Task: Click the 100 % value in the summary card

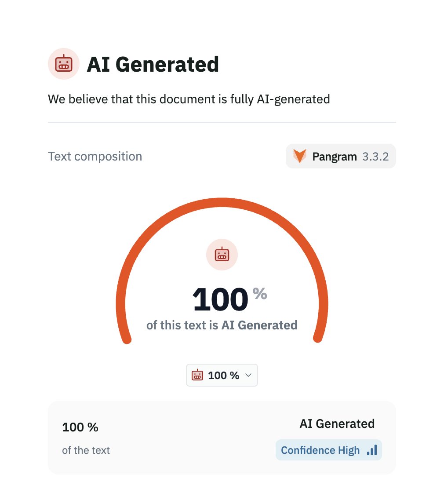Action: (80, 427)
